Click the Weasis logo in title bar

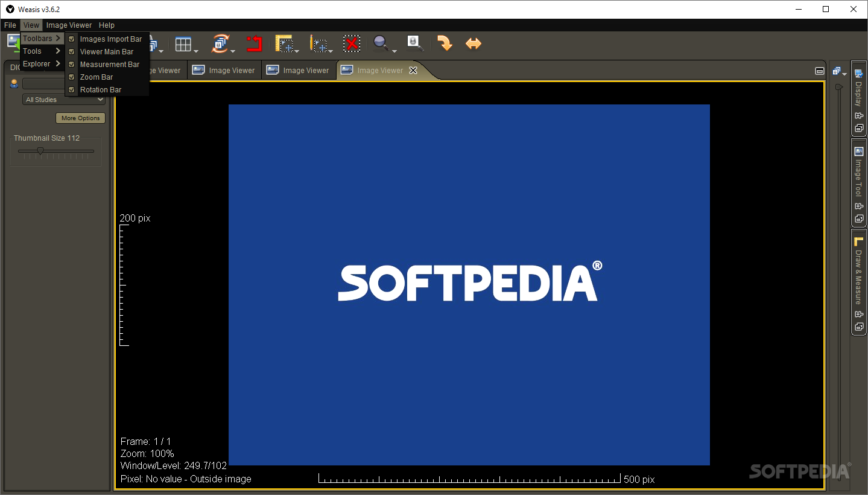[x=10, y=9]
